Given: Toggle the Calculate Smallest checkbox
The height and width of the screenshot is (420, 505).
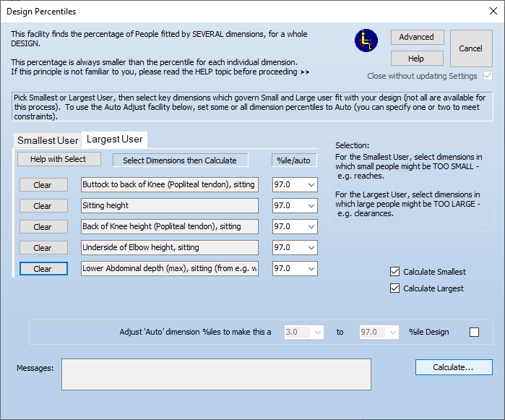Looking at the screenshot, I should click(x=394, y=272).
